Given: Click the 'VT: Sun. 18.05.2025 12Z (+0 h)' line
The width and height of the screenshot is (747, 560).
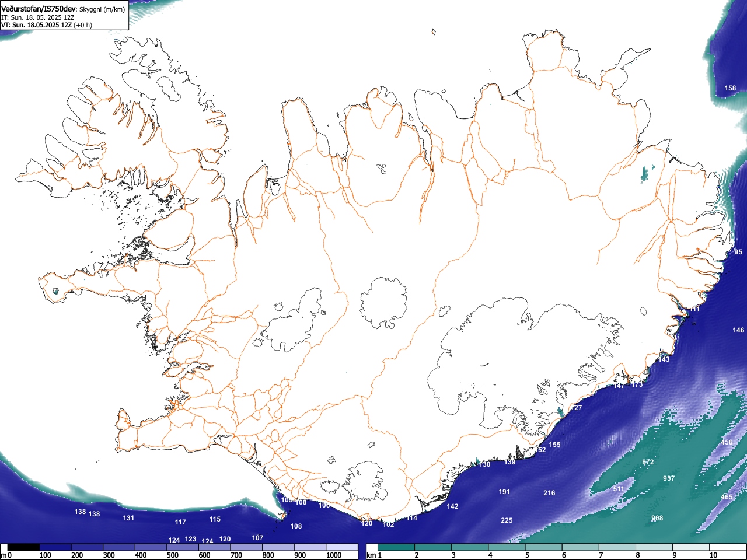Looking at the screenshot, I should click(47, 25).
